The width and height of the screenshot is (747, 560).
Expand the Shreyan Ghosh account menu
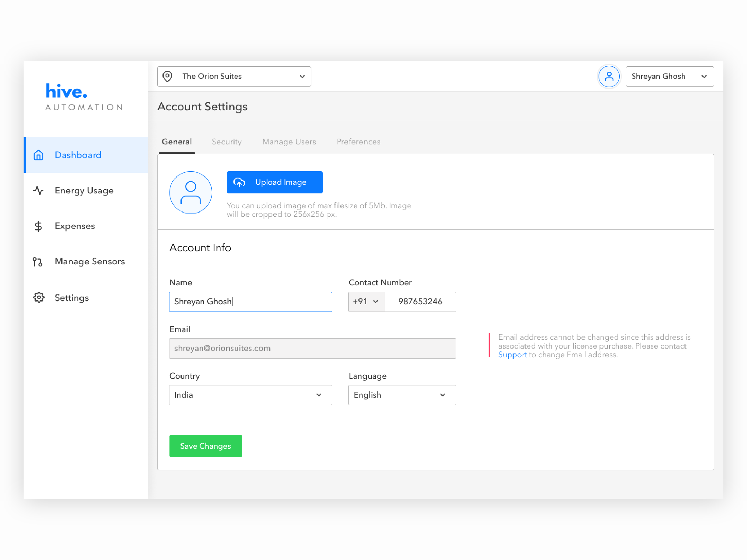(704, 76)
